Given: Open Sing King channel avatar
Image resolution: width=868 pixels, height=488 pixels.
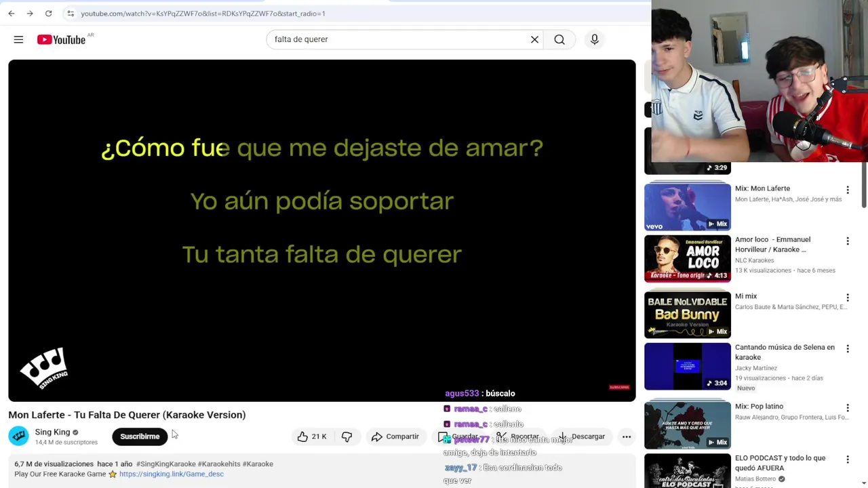Looking at the screenshot, I should [x=18, y=436].
